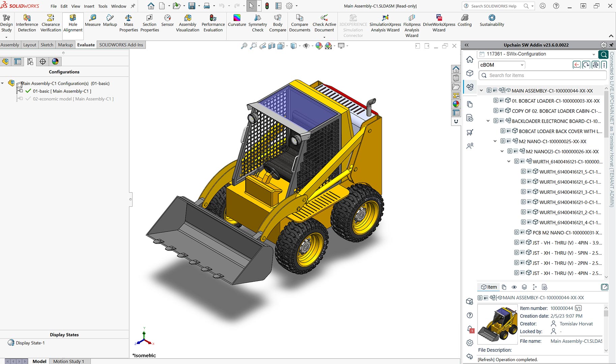616x364 pixels.
Task: Open the appearance color sphere tab
Action: [55, 61]
